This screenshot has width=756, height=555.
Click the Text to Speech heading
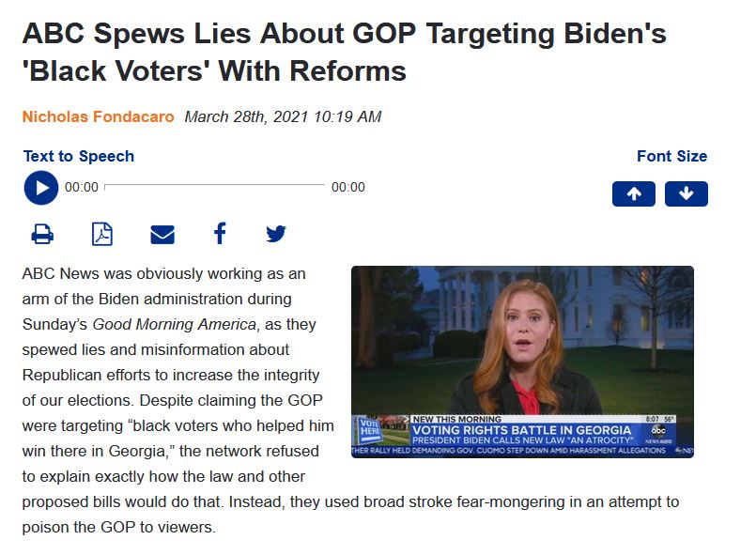coord(79,156)
